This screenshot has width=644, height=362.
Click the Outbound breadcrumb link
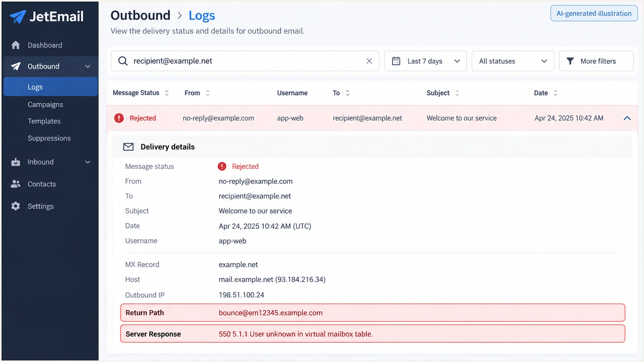click(140, 15)
